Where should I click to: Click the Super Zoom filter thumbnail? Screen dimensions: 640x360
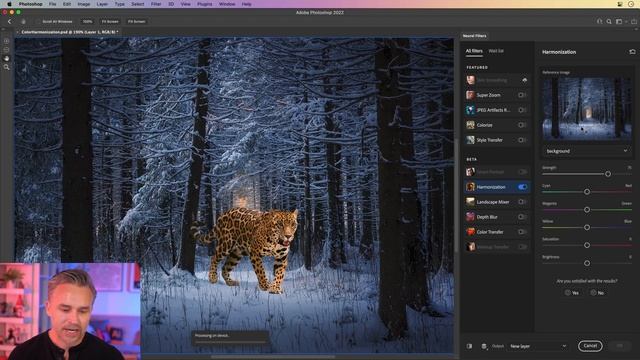[471, 95]
